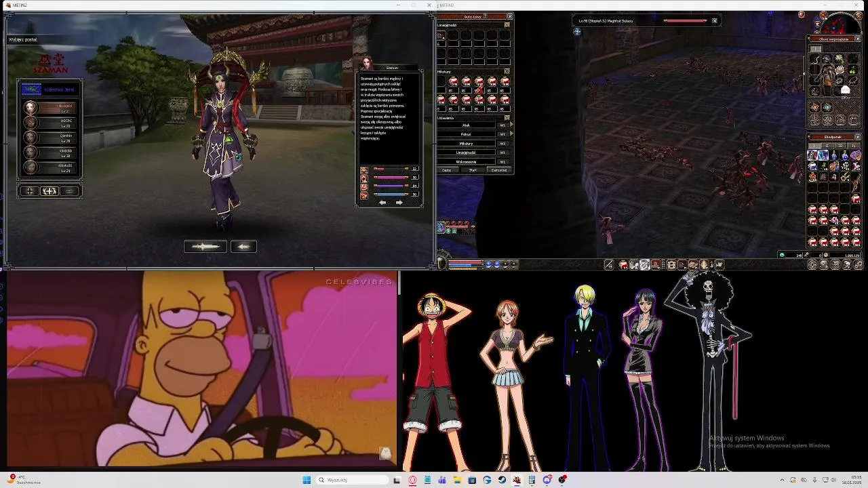
Task: Click the highlighted first item in Ekwipunek
Action: [812, 155]
